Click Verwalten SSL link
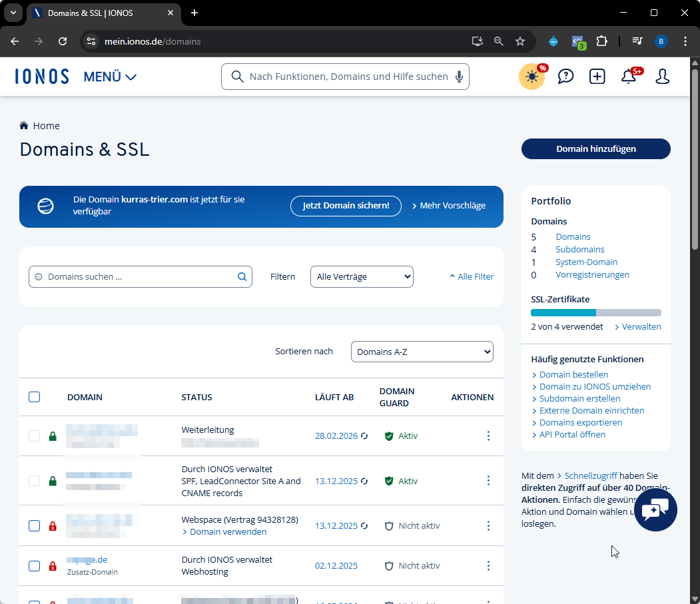The image size is (700, 604). point(638,327)
